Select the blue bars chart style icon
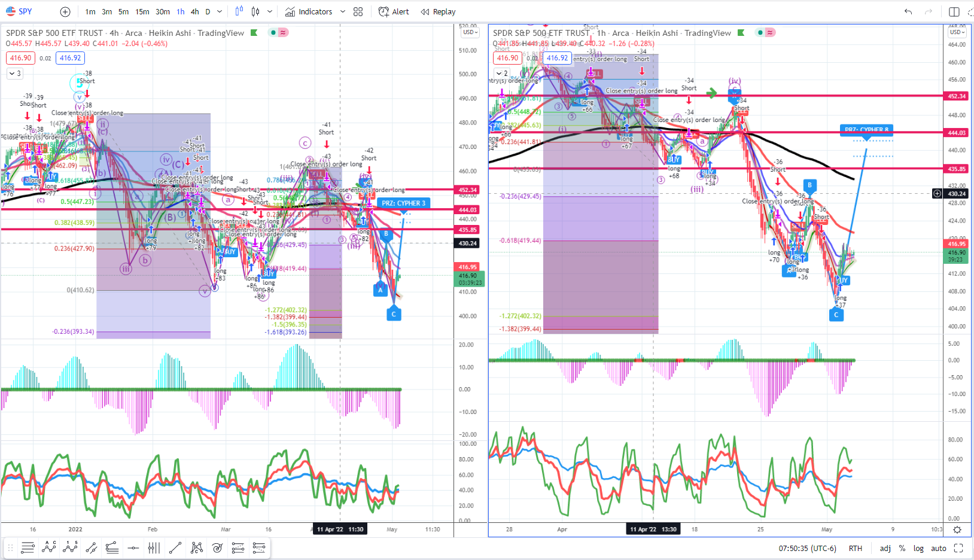Viewport: 974px width, 560px height. tap(239, 11)
